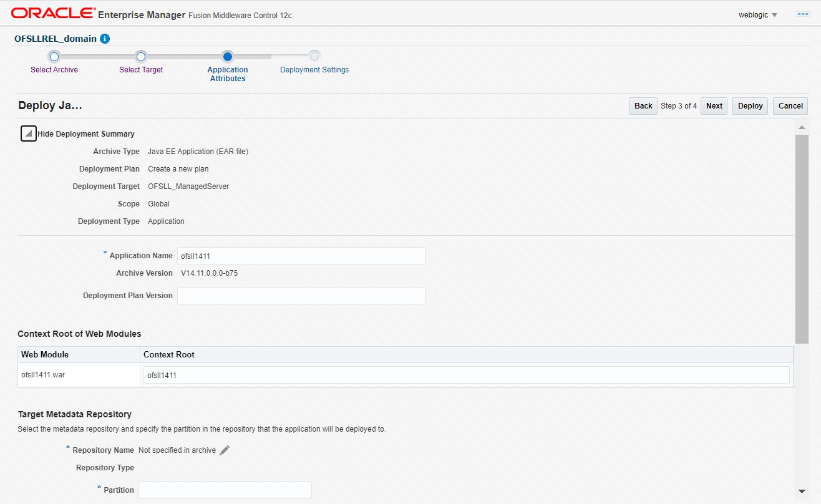Click the Partition input field
821x504 pixels.
[225, 490]
